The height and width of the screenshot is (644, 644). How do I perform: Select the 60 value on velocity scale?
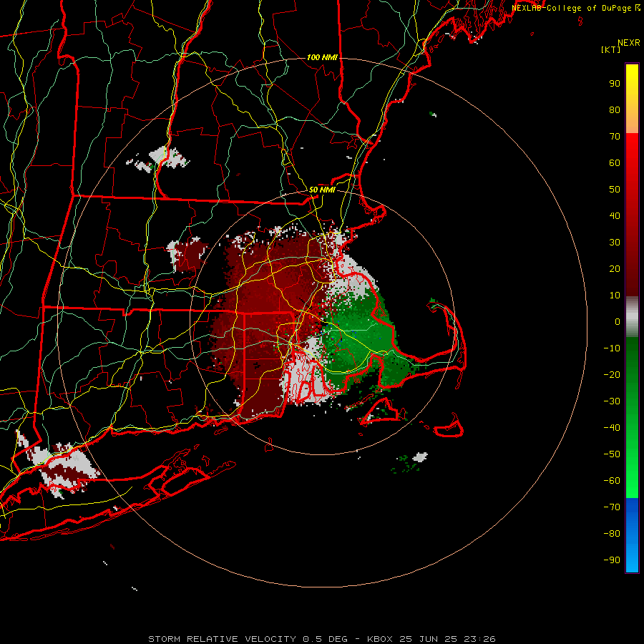point(615,162)
